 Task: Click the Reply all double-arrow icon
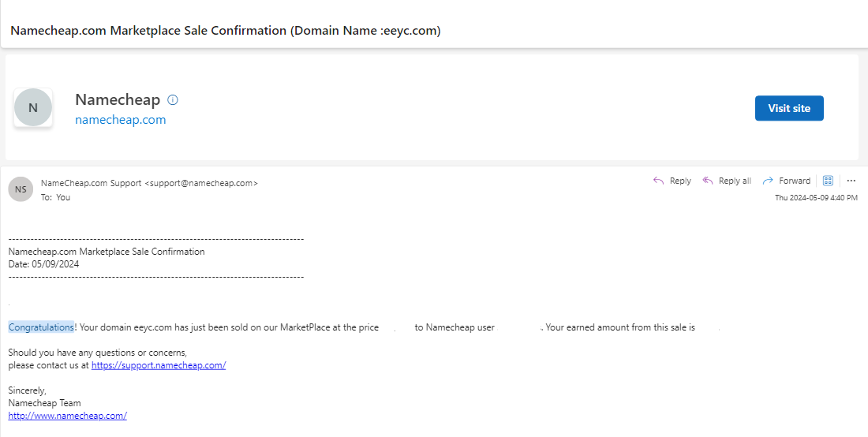point(708,181)
